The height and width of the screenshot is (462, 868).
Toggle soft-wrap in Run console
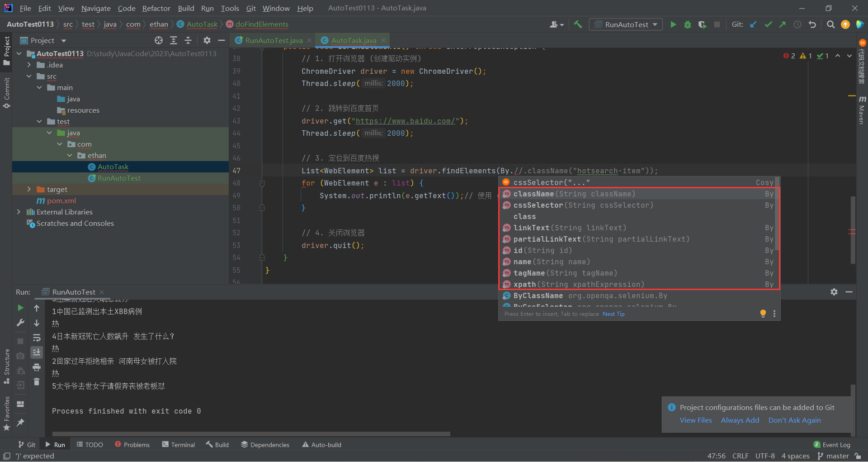(x=37, y=338)
